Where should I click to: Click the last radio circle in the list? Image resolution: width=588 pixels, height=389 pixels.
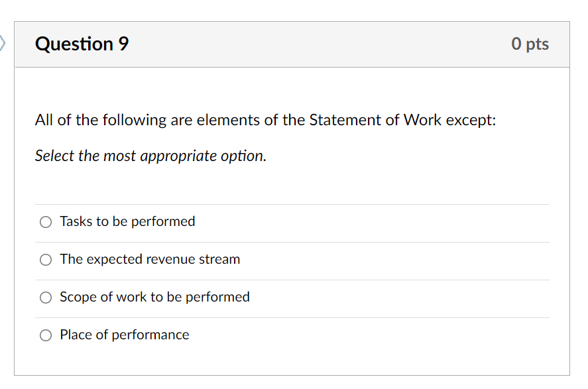pyautogui.click(x=45, y=335)
